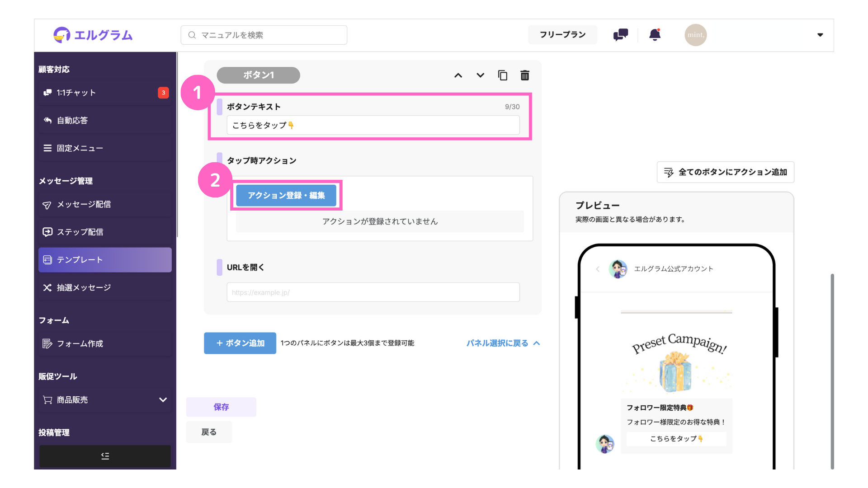Click ＋ボタン追加 button

(240, 343)
